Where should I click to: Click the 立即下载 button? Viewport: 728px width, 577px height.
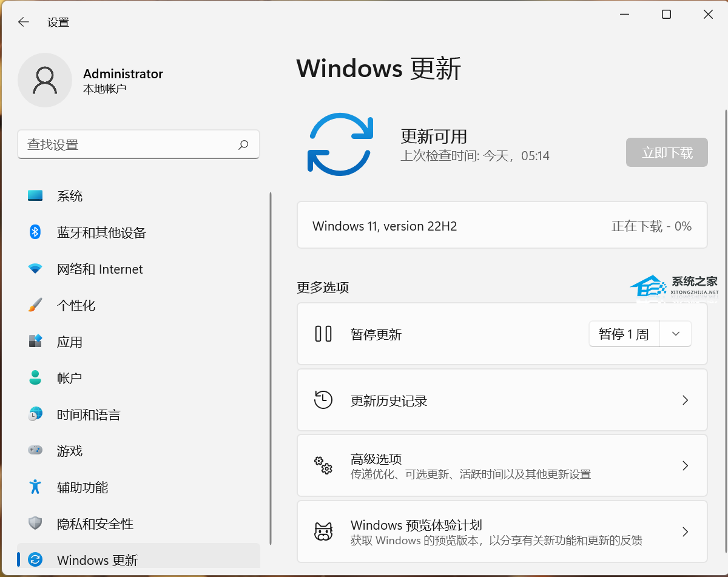(667, 152)
